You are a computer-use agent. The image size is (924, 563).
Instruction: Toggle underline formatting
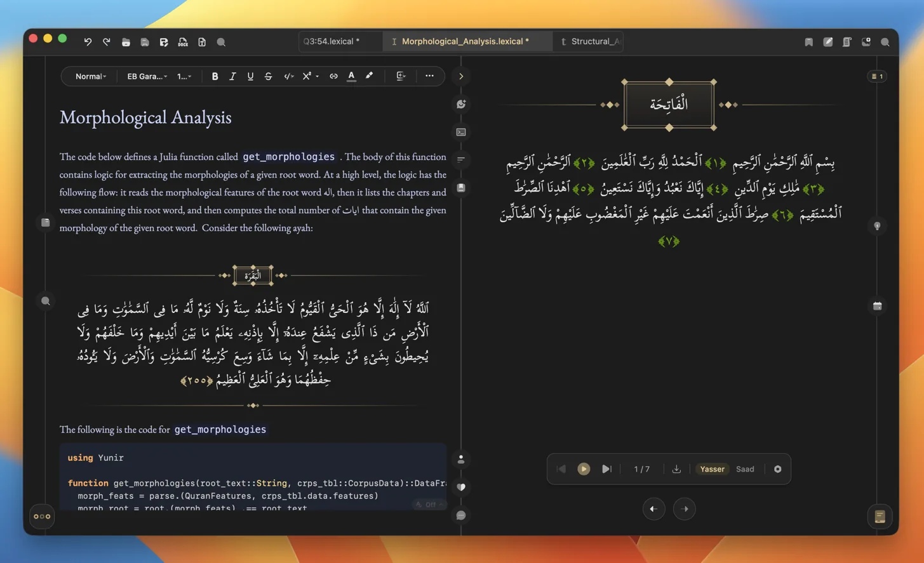point(250,76)
